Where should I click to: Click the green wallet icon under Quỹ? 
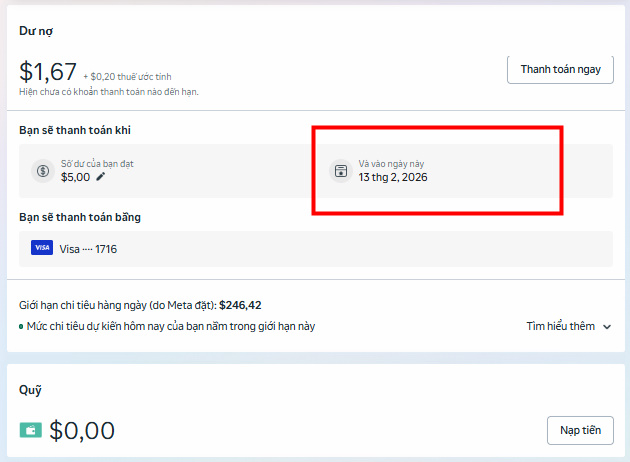coord(31,431)
